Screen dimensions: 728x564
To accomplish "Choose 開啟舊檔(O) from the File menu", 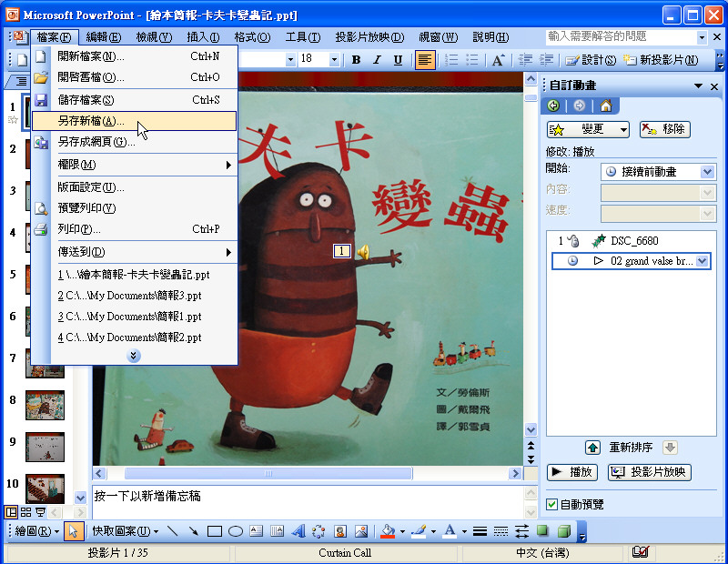I will [x=134, y=77].
